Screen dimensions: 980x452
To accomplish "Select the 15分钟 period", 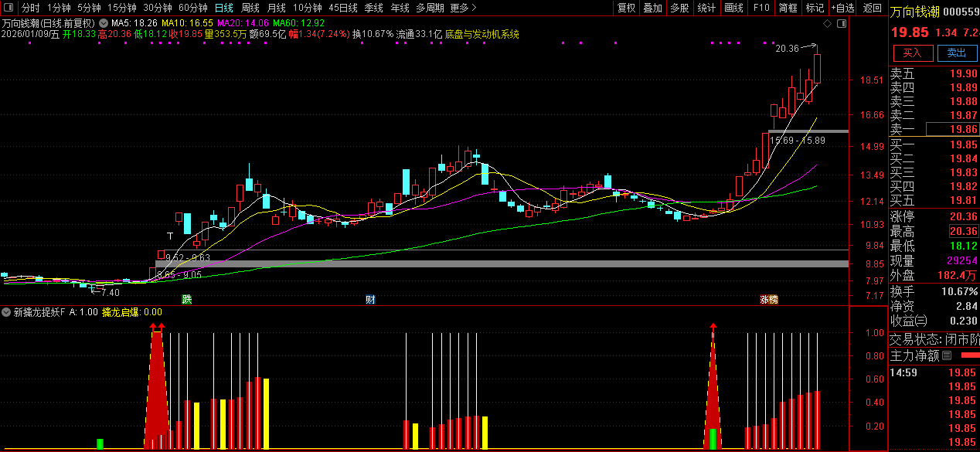I will pyautogui.click(x=122, y=8).
